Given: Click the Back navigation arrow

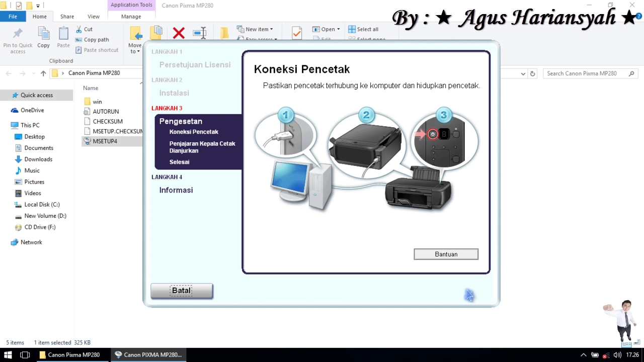Looking at the screenshot, I should point(9,73).
